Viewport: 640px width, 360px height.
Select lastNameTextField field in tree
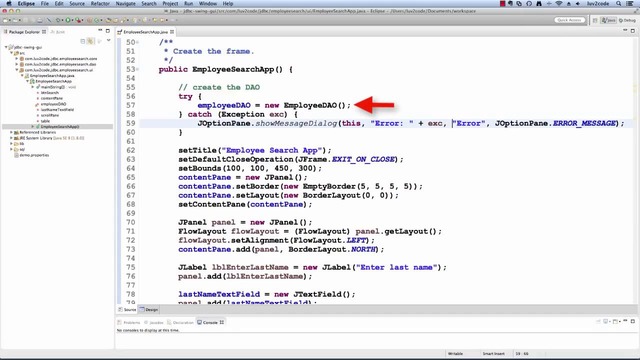click(x=57, y=110)
